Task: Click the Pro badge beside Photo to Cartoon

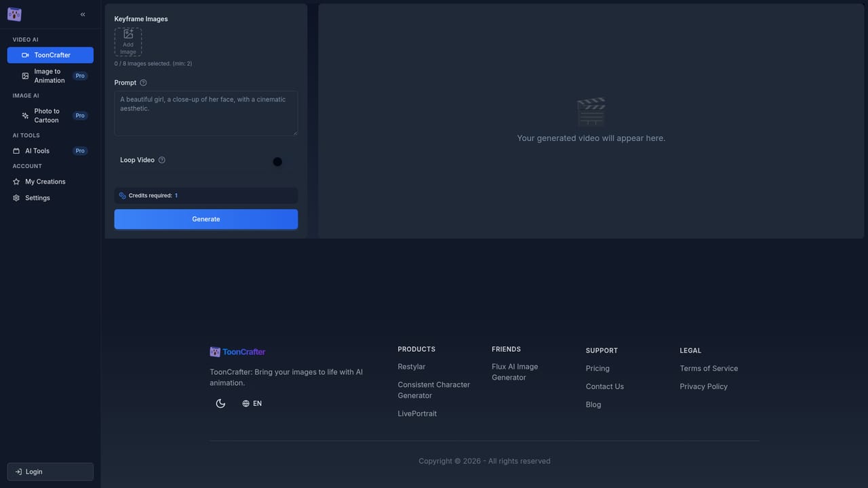Action: [80, 115]
